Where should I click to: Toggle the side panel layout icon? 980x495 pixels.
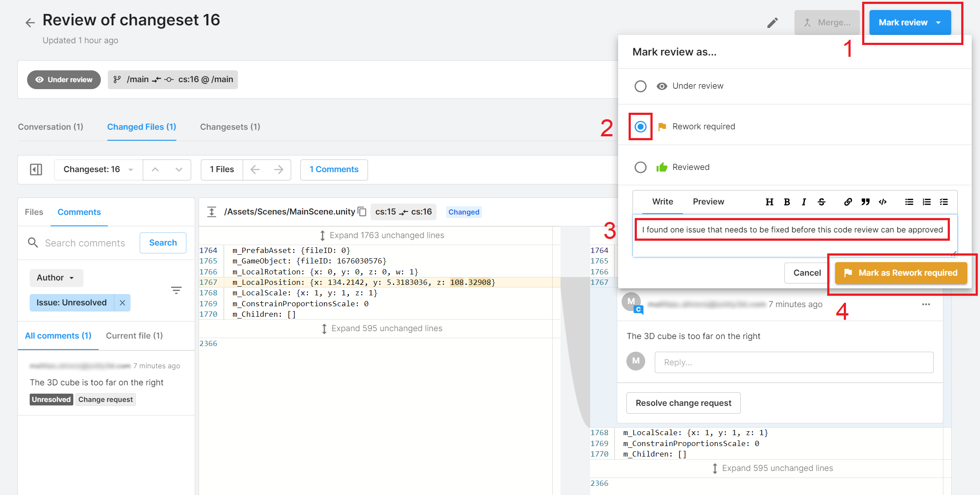coord(36,170)
